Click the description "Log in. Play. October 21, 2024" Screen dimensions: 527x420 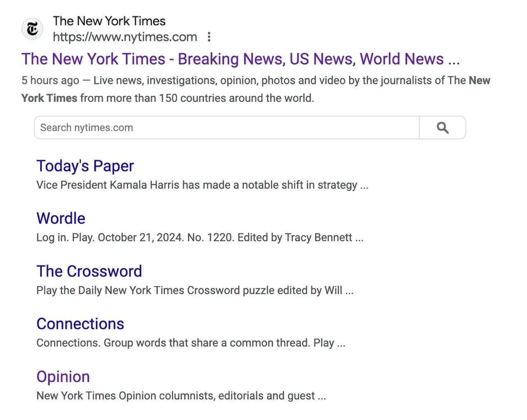pyautogui.click(x=200, y=238)
